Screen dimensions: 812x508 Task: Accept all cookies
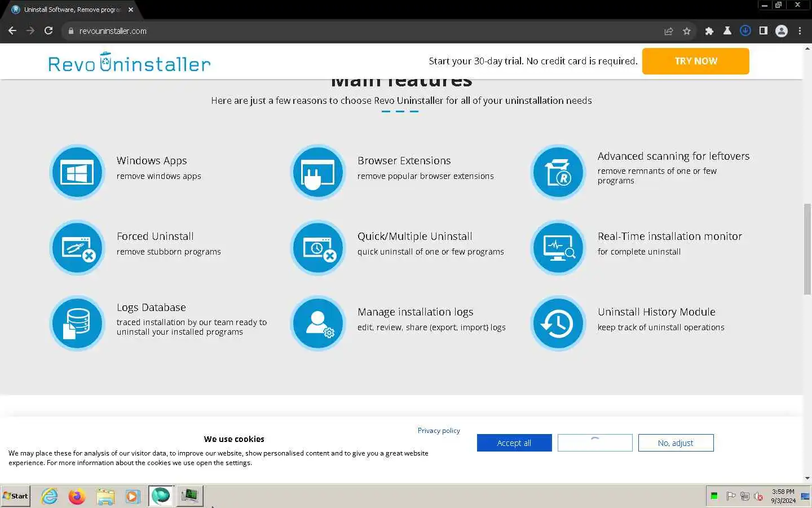514,443
